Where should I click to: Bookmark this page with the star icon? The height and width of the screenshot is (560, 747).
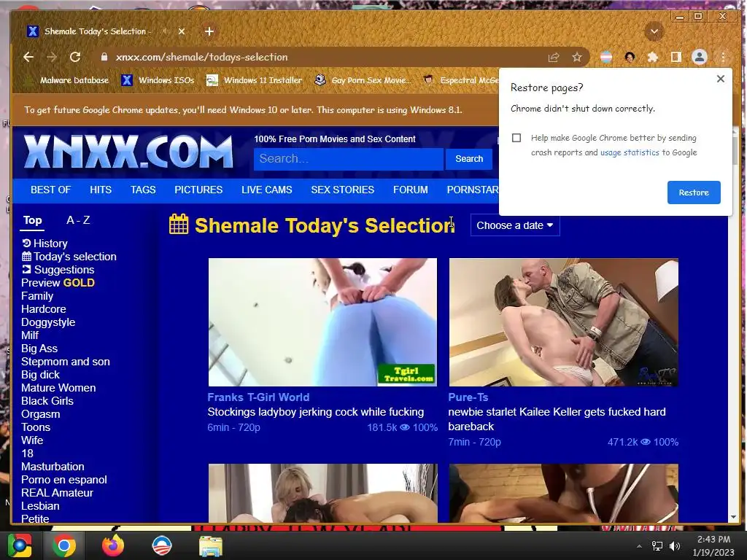pos(577,58)
